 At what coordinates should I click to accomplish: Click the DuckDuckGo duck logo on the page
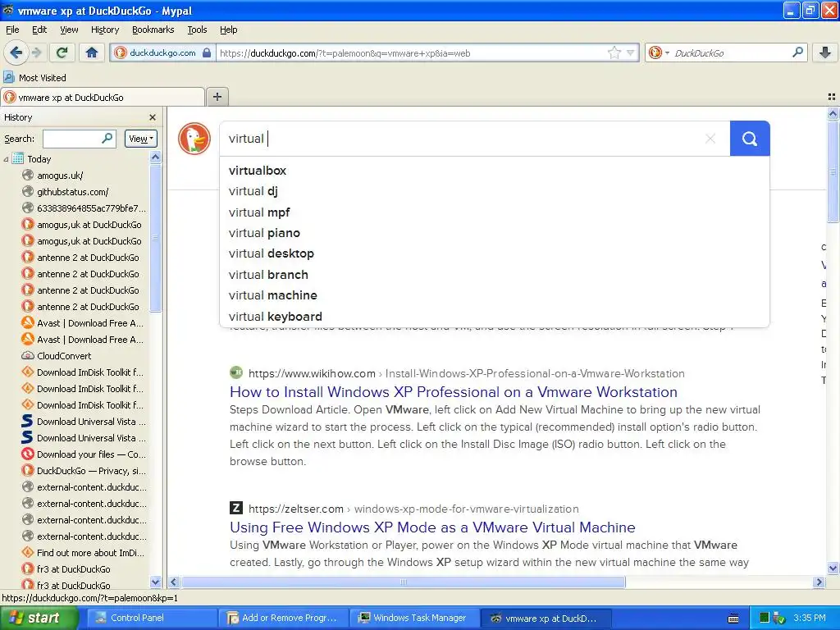(x=194, y=139)
